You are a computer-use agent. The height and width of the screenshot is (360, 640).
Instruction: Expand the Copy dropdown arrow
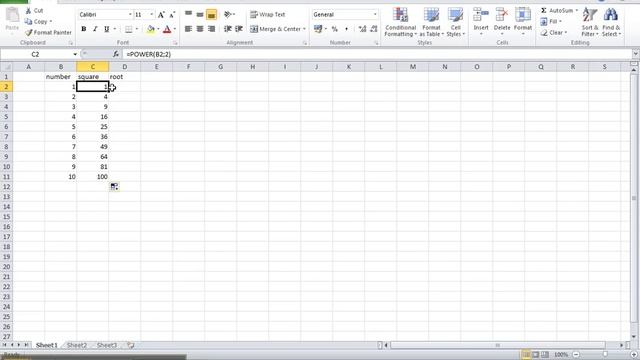51,22
